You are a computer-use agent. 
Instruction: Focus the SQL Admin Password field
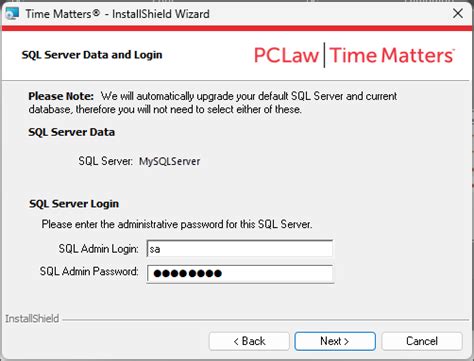click(x=240, y=274)
